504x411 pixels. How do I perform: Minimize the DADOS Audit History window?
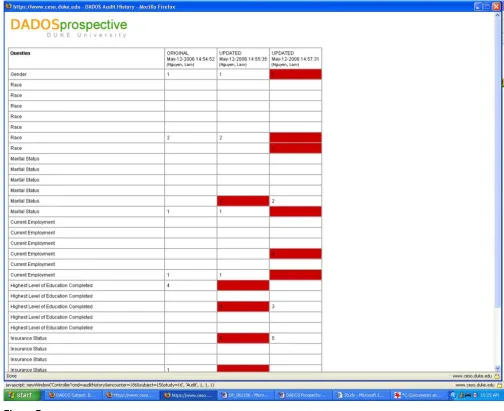(478, 6)
